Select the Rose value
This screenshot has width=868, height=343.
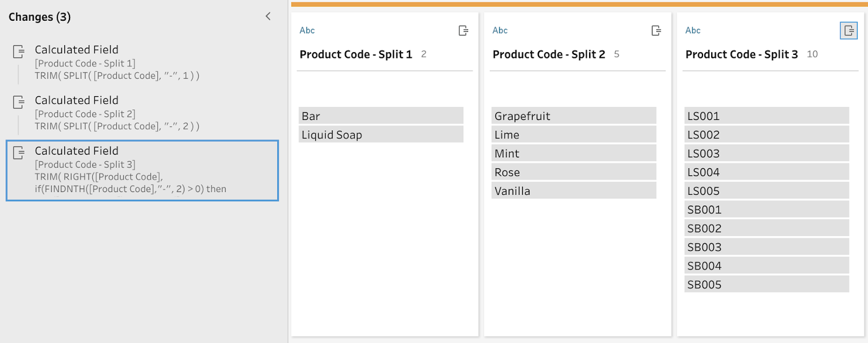(574, 172)
